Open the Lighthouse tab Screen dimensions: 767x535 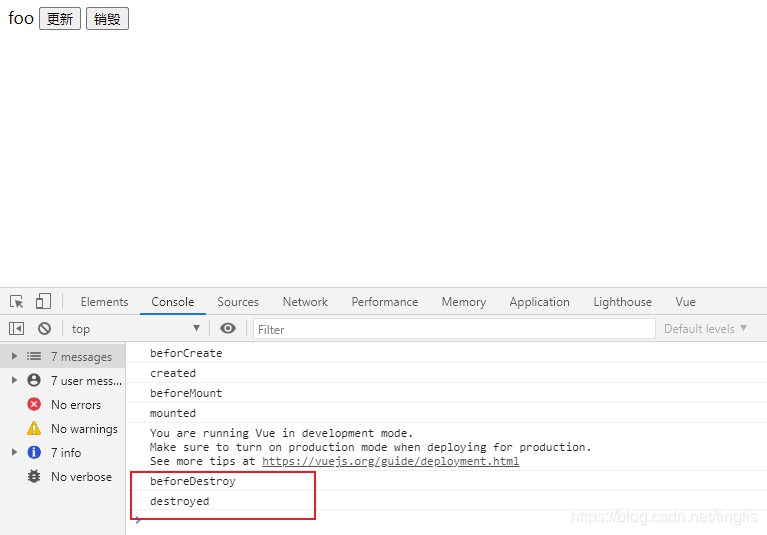click(x=623, y=302)
